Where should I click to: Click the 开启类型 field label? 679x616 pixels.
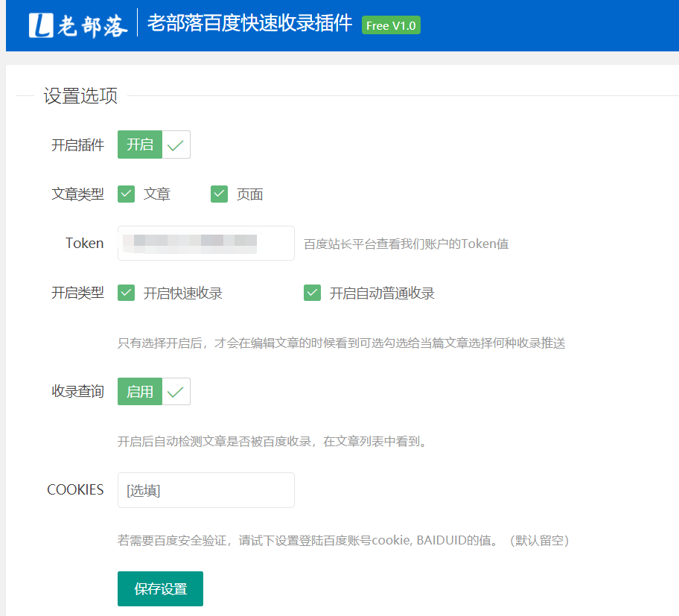[78, 293]
